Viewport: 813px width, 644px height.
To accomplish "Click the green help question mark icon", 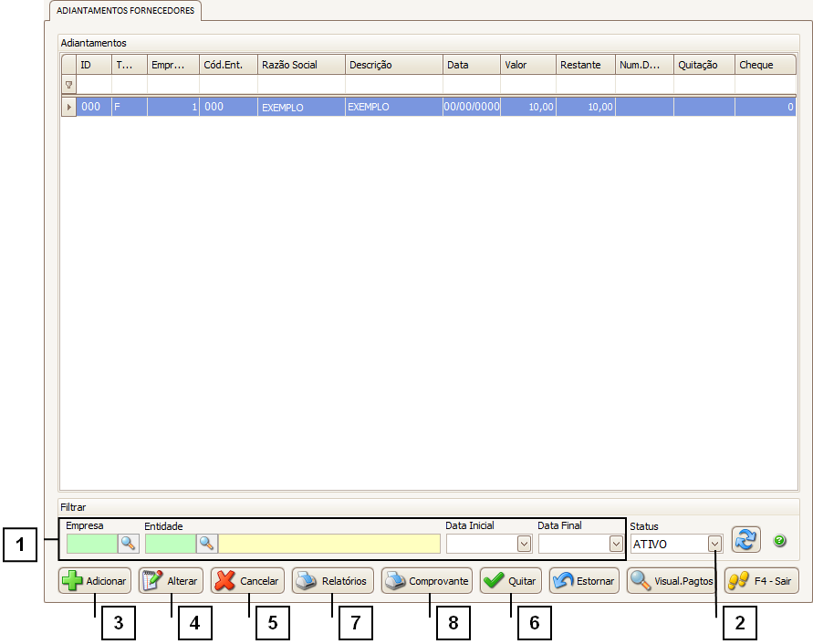I will [x=779, y=541].
